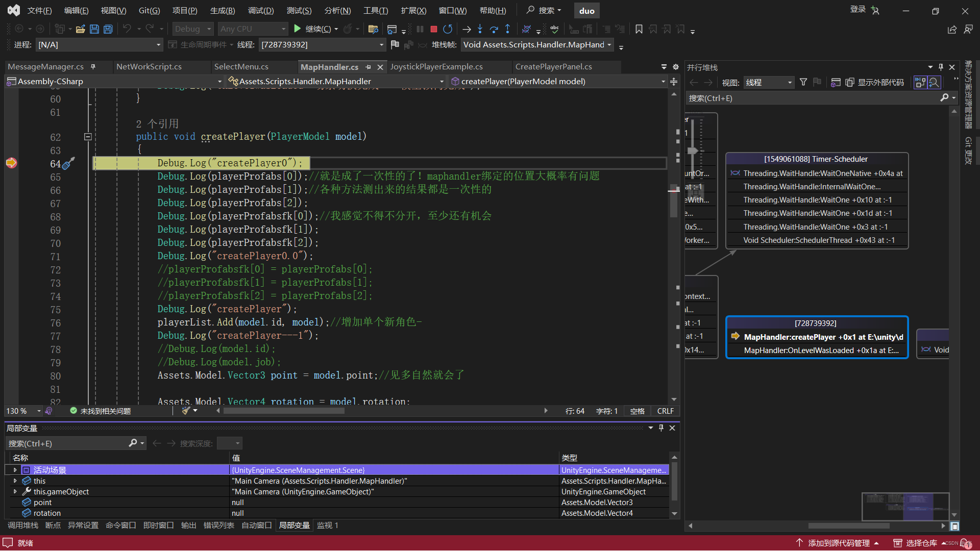Image resolution: width=980 pixels, height=551 pixels.
Task: Expand the 'this' variable row
Action: pyautogui.click(x=15, y=481)
